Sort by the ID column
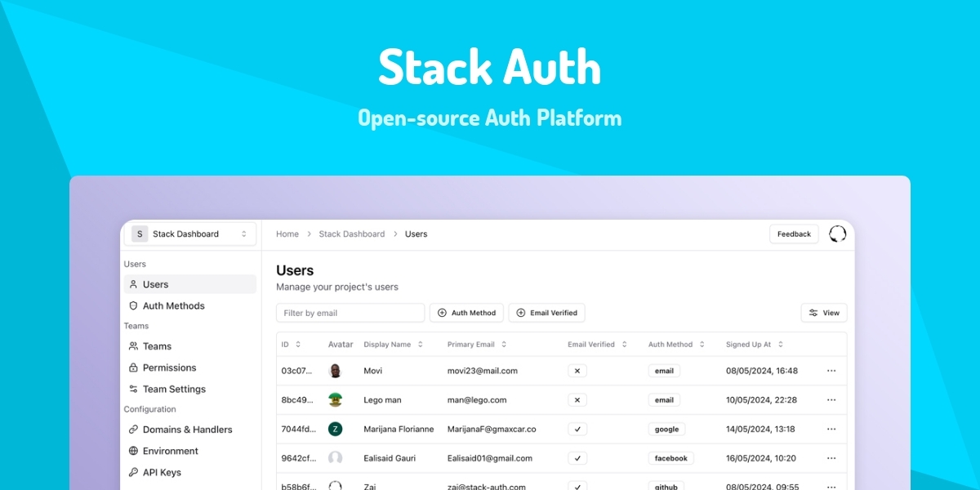 (292, 345)
